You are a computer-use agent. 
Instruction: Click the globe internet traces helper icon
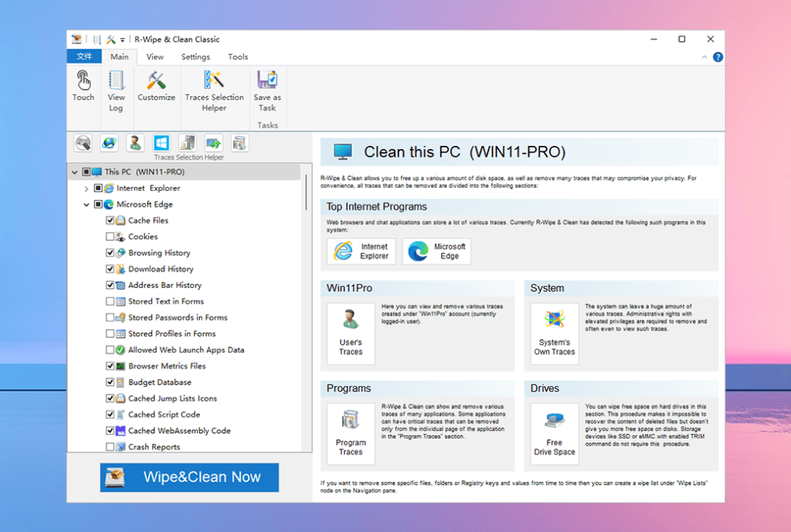(109, 143)
